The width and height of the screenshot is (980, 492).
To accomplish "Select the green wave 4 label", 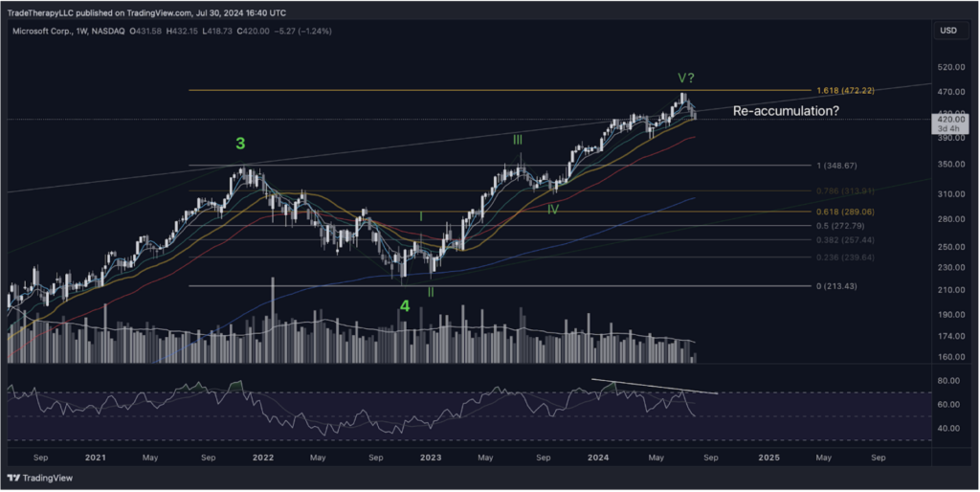I will [x=405, y=306].
